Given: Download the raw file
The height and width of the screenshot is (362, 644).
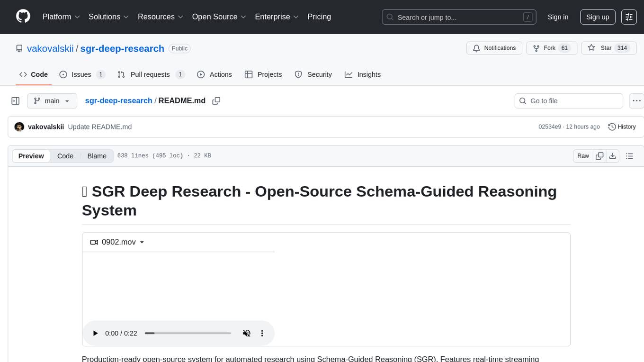Looking at the screenshot, I should tap(612, 156).
